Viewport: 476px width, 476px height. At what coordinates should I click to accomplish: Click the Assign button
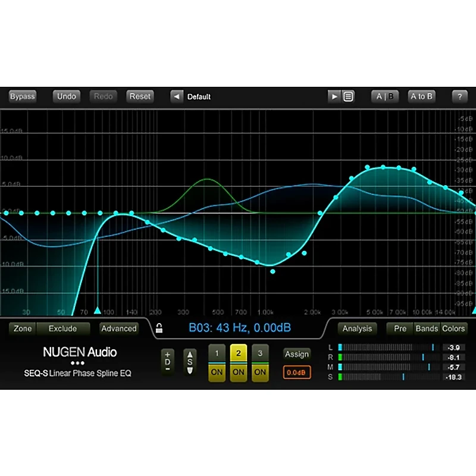pos(296,354)
